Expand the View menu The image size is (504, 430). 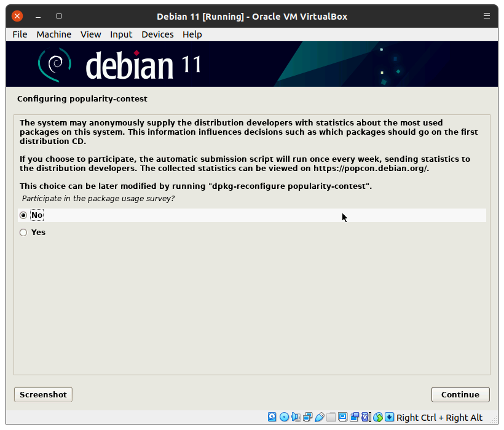click(90, 34)
